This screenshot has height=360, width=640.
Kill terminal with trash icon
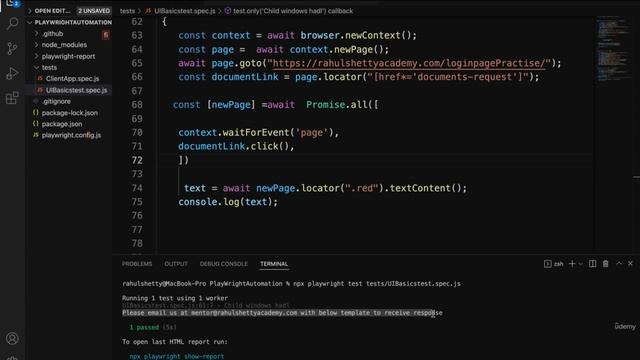606,264
